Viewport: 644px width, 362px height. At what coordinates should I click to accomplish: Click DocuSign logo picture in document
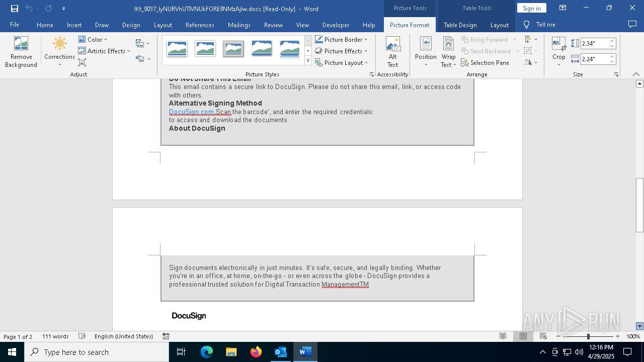[189, 316]
